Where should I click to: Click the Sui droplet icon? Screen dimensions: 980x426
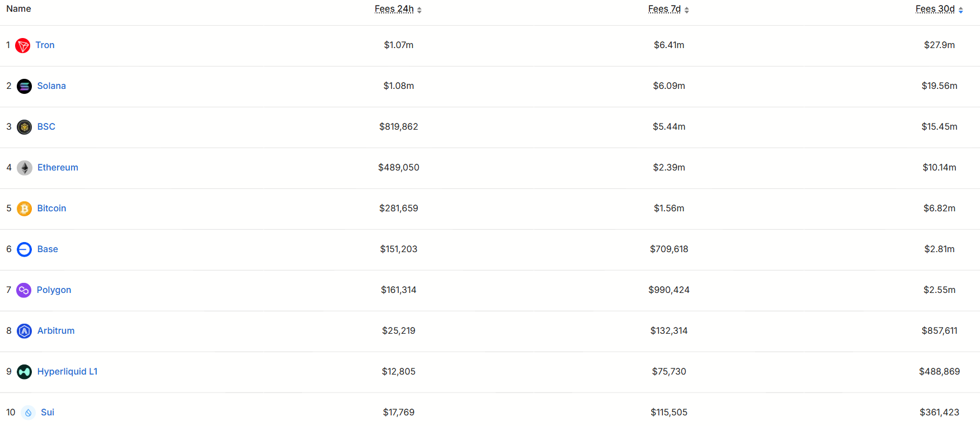[x=28, y=413]
